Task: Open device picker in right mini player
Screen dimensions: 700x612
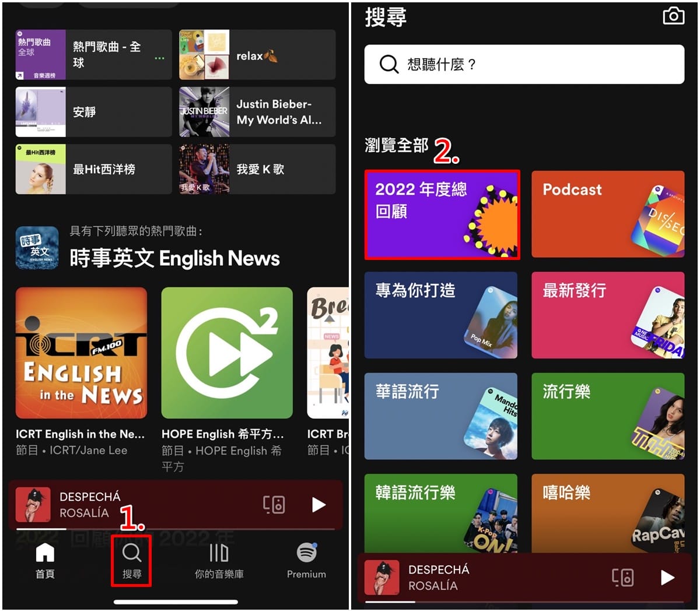Action: tap(623, 578)
